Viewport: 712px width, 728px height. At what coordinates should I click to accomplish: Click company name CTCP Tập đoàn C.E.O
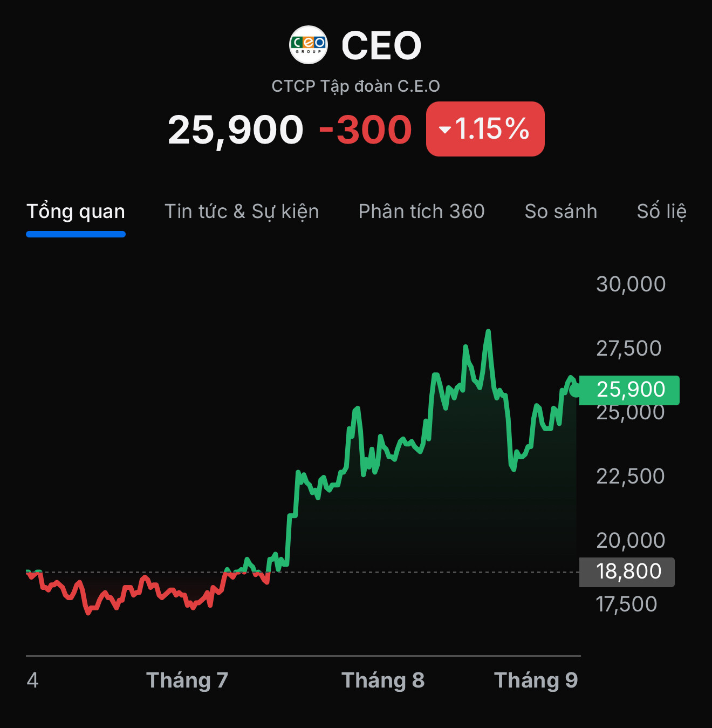(x=356, y=86)
